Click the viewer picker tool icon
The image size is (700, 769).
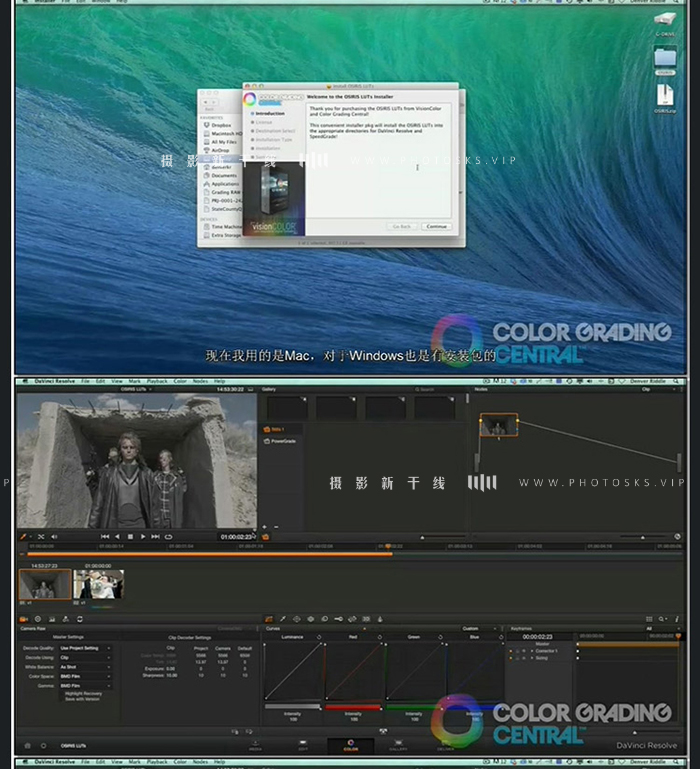point(23,537)
